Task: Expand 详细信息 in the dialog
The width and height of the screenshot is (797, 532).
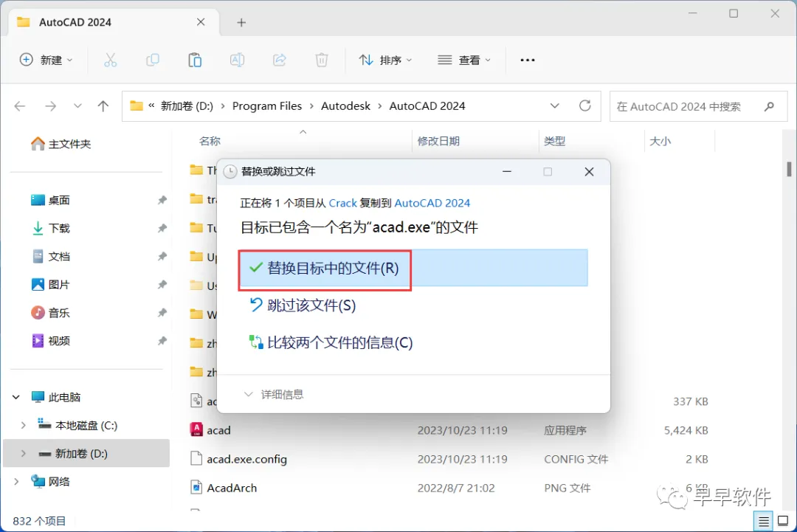Action: [x=274, y=394]
